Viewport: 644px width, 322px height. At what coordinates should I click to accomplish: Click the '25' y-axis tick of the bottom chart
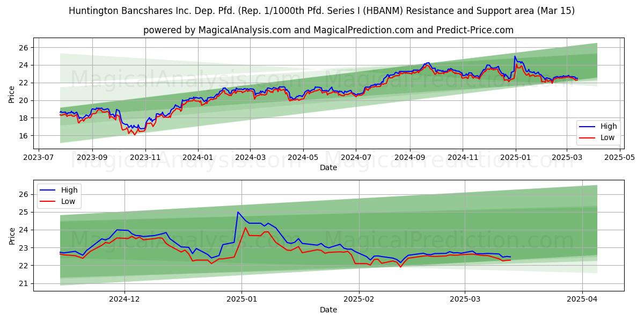[24, 212]
